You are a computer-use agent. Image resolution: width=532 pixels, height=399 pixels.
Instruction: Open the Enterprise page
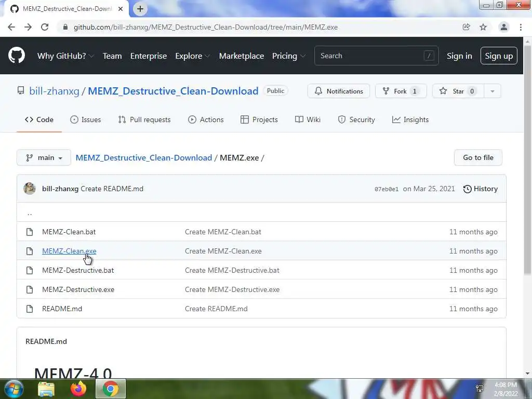(149, 56)
